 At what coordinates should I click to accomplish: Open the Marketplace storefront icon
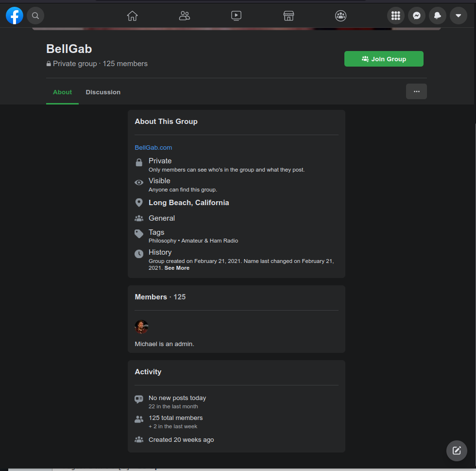tap(289, 16)
